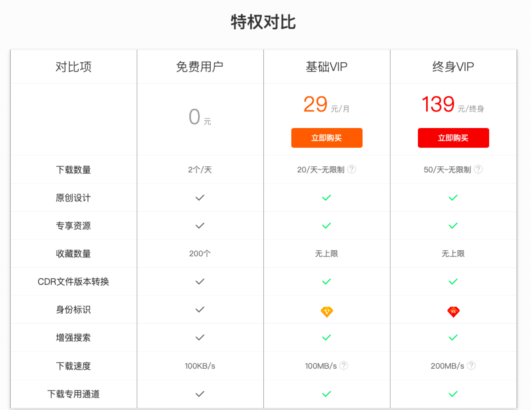Screen dimensions: 532x410
Task: Click question mark beside 100MB/s
Action: pyautogui.click(x=344, y=365)
